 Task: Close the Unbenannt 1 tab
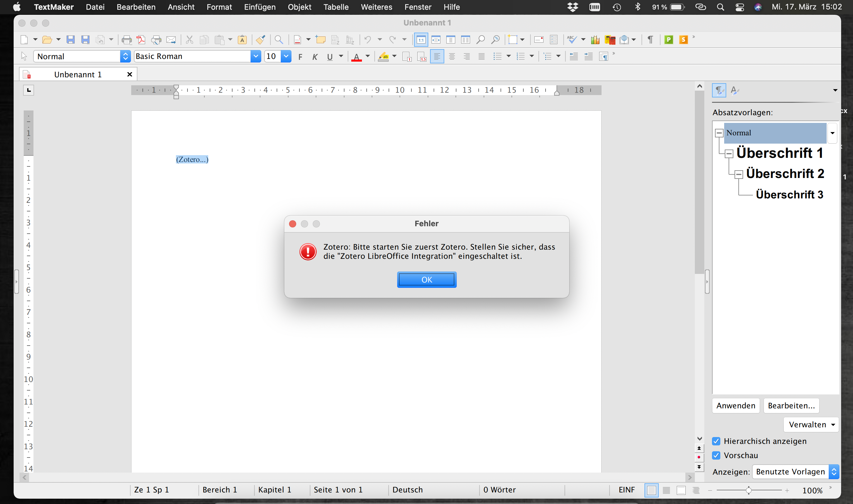129,74
